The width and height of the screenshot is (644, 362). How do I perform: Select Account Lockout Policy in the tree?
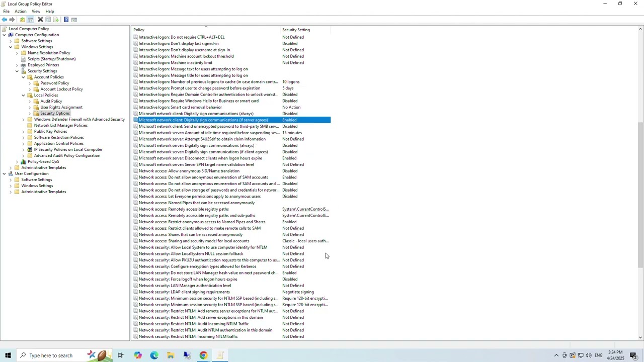[61, 89]
